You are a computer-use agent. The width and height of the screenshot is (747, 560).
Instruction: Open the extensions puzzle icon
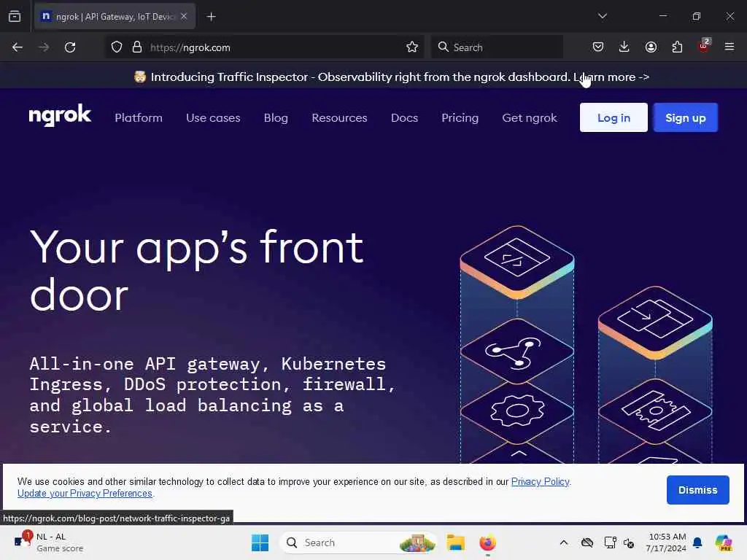[x=677, y=47]
